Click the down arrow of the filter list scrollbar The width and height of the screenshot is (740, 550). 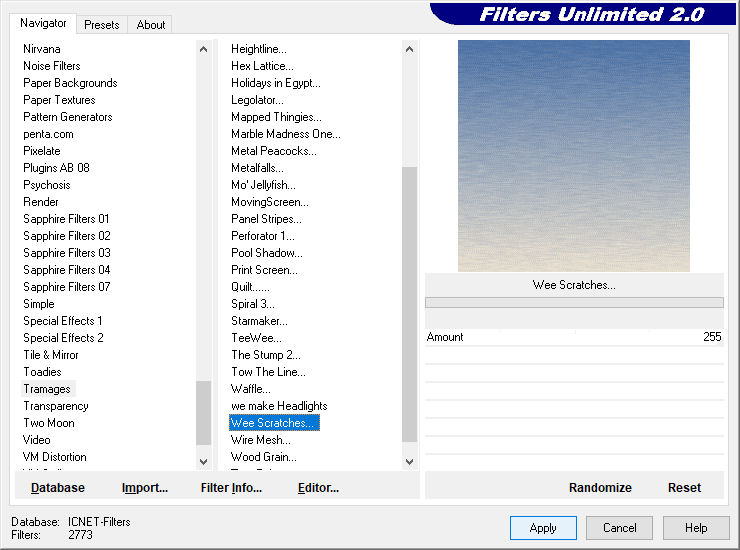[x=410, y=461]
